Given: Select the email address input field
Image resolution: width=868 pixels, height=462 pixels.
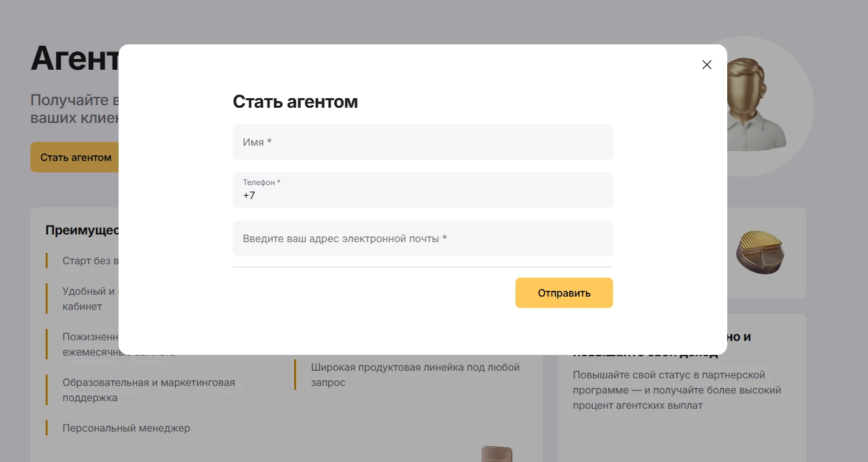Looking at the screenshot, I should click(423, 238).
